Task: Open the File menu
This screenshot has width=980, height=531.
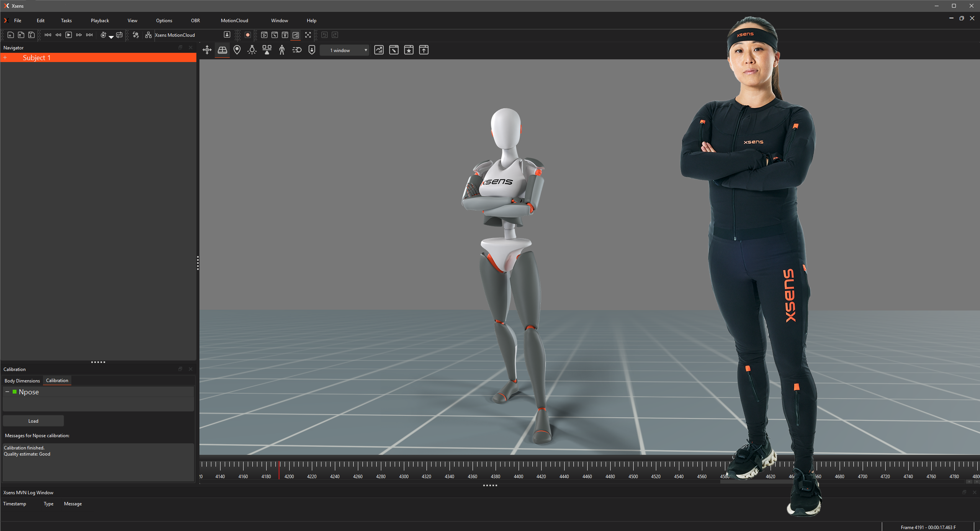Action: coord(18,21)
